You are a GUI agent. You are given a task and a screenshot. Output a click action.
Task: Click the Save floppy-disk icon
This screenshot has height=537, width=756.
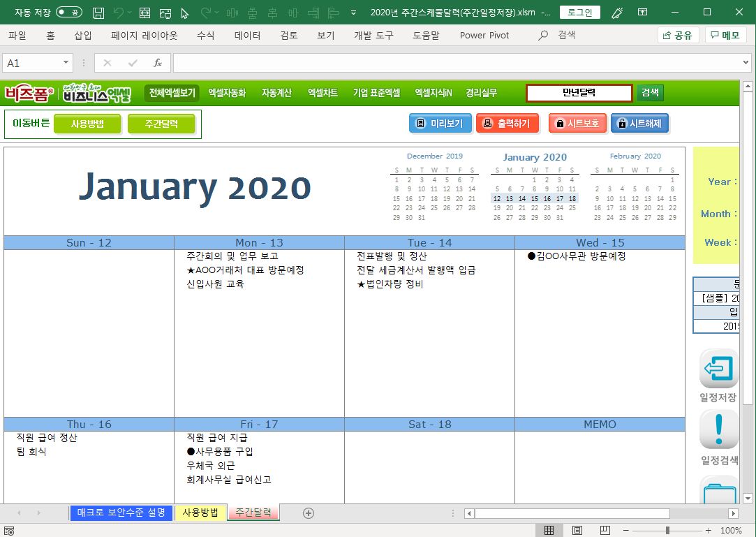98,13
